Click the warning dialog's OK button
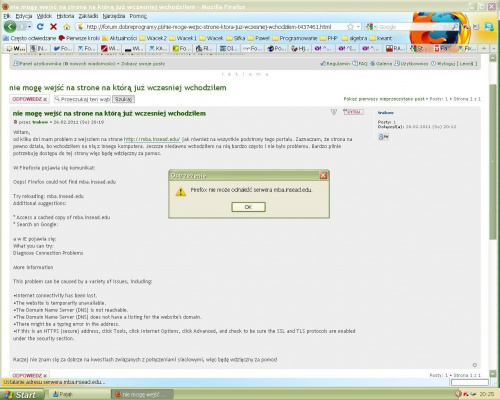The width and height of the screenshot is (500, 400). pyautogui.click(x=248, y=207)
